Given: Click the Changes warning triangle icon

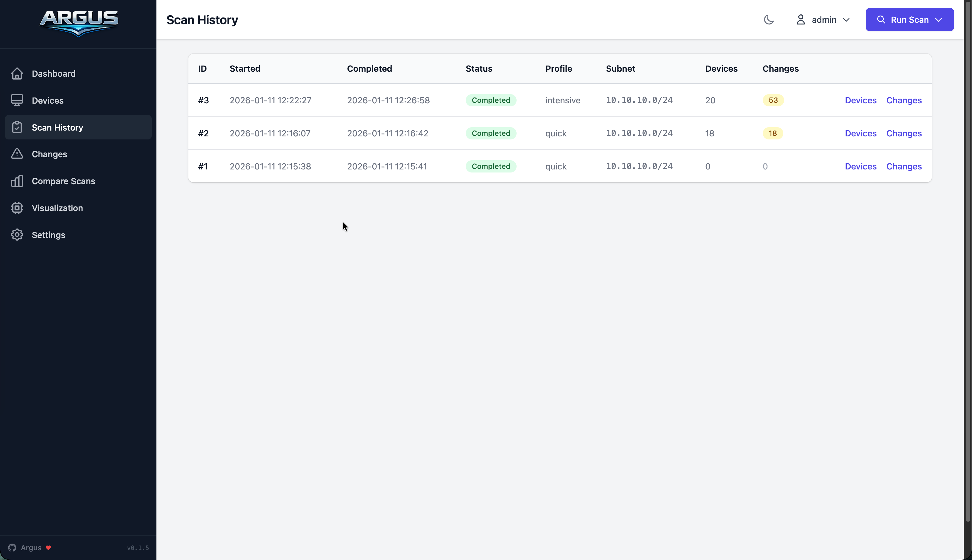Looking at the screenshot, I should [17, 154].
